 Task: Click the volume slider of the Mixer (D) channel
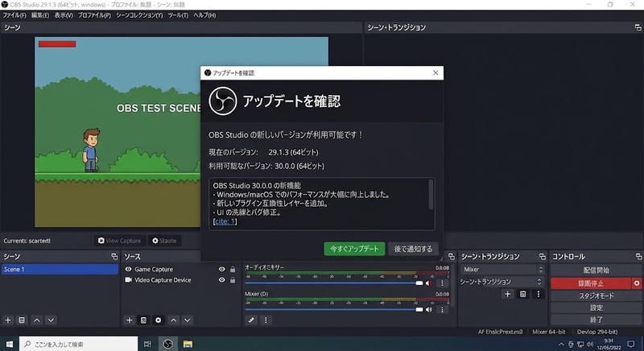tap(334, 309)
